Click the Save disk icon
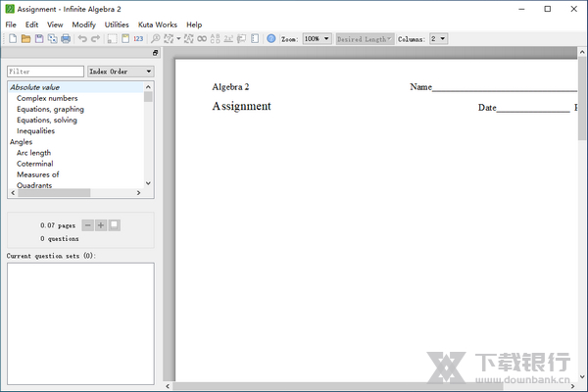 [x=39, y=39]
